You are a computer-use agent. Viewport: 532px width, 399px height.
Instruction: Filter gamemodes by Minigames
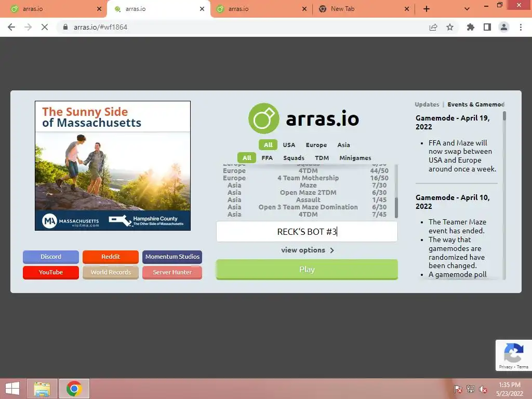(355, 158)
